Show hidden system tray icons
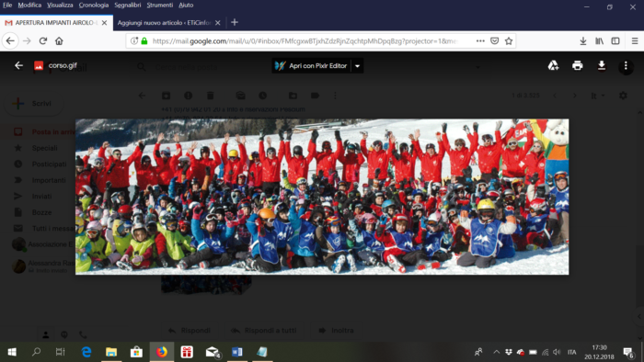This screenshot has width=644, height=362. click(x=496, y=352)
